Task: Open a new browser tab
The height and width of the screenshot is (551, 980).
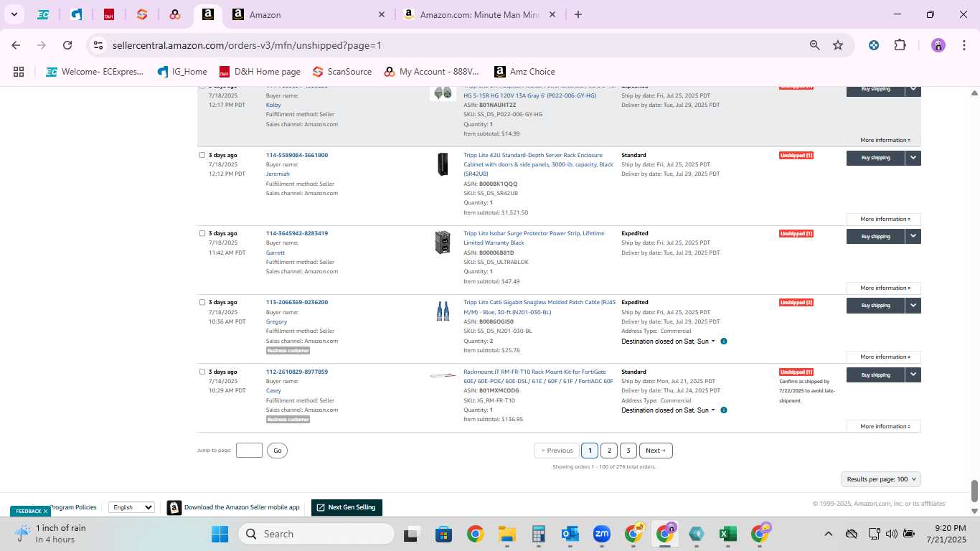Action: click(x=578, y=14)
